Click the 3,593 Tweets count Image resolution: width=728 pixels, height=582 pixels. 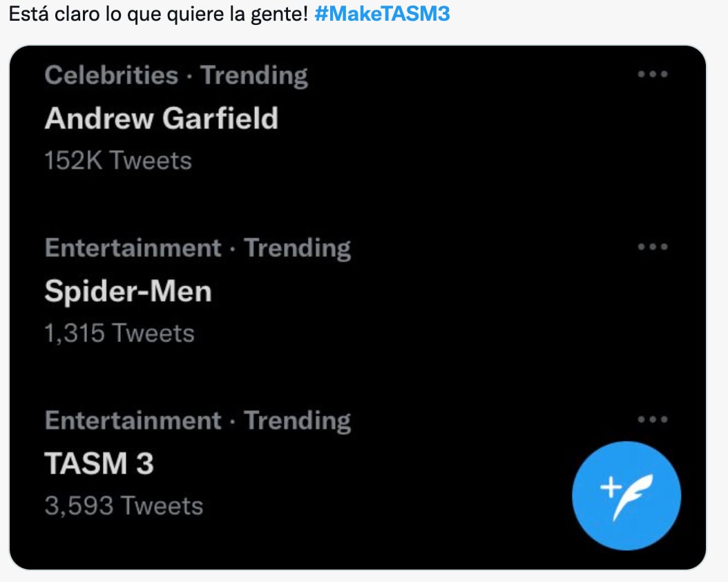124,506
